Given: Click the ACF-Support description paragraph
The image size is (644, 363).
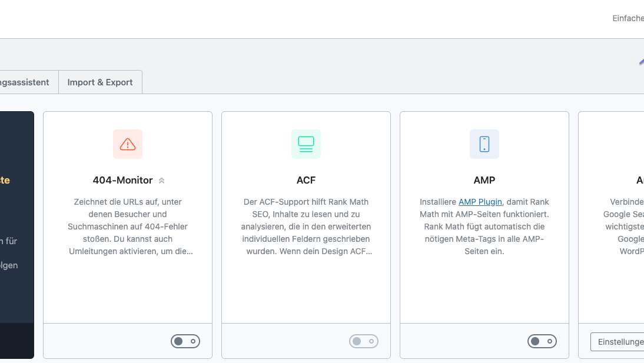Looking at the screenshot, I should pyautogui.click(x=306, y=227).
